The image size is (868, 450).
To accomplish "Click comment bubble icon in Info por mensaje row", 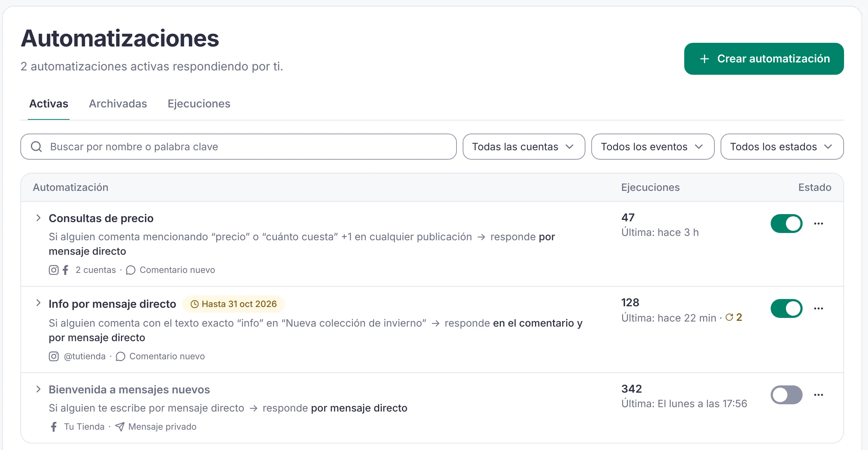I will [x=121, y=357].
